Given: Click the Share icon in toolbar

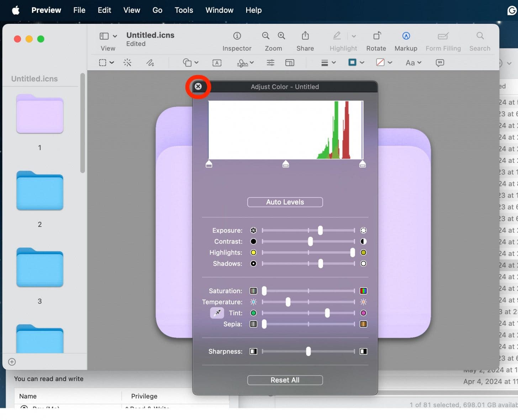Looking at the screenshot, I should (x=305, y=36).
